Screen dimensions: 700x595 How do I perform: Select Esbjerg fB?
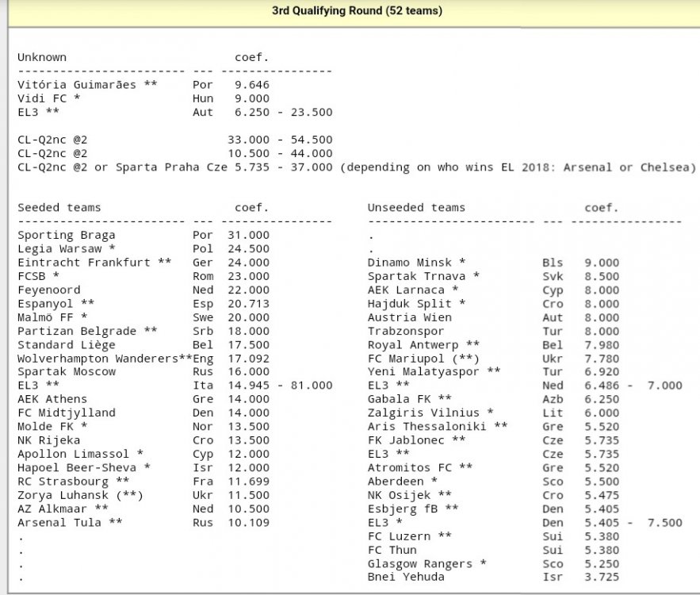[402, 509]
